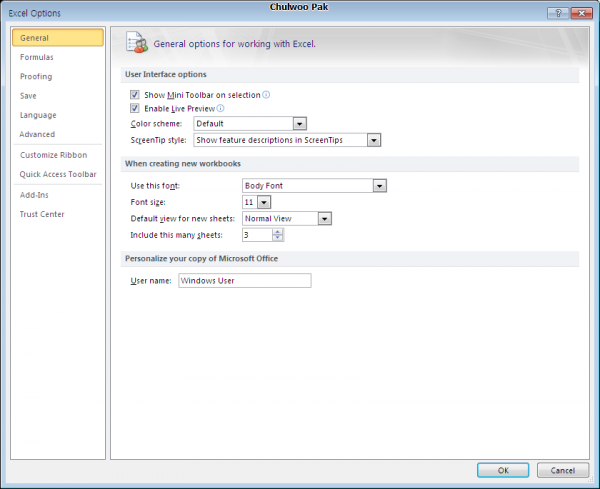This screenshot has width=600, height=489.
Task: Click the info icon beside Enable Live Preview
Action: pyautogui.click(x=220, y=108)
